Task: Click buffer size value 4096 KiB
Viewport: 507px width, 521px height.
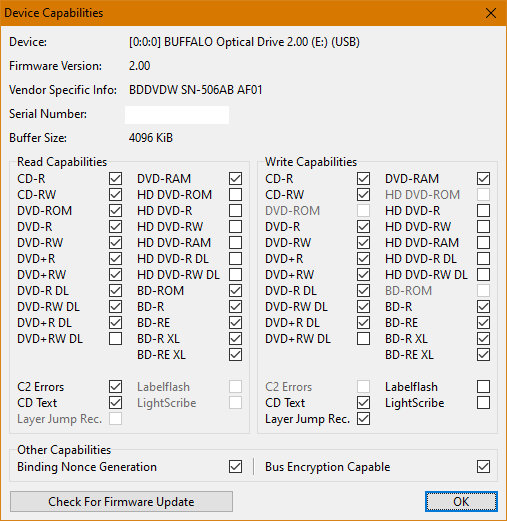Action: (151, 138)
